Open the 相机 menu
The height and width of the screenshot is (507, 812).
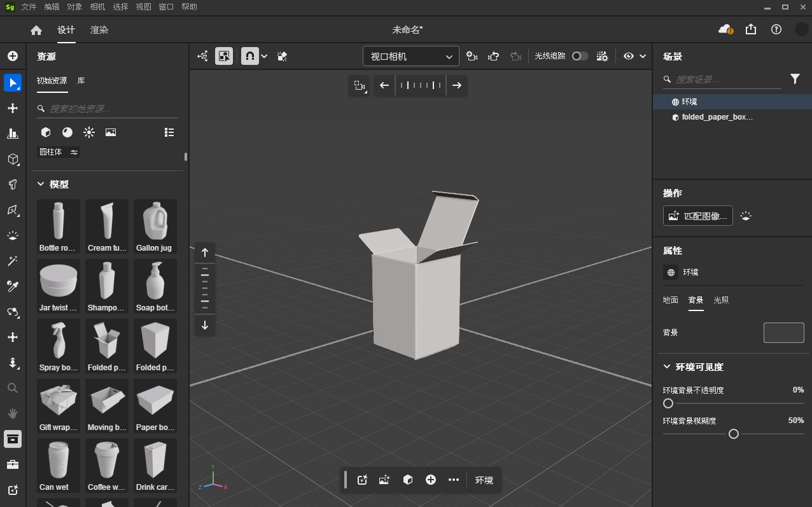click(97, 7)
